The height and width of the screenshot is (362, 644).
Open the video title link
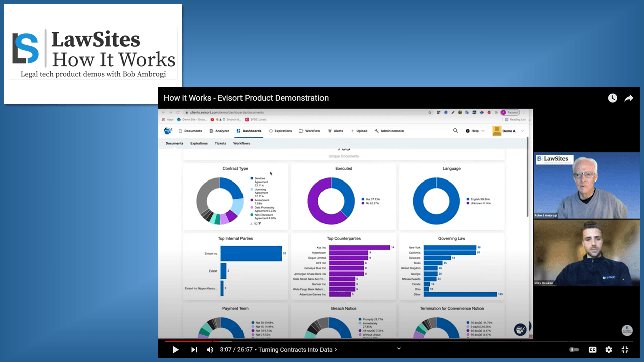246,98
